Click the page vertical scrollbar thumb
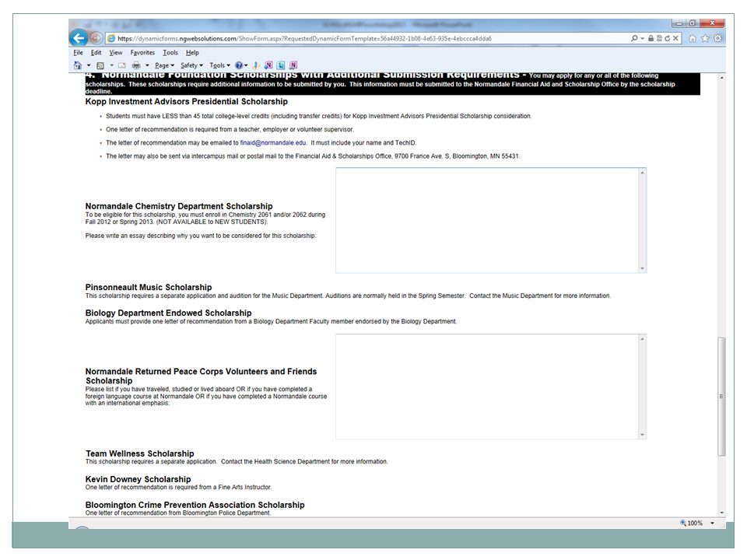The image size is (747, 560). (x=722, y=396)
